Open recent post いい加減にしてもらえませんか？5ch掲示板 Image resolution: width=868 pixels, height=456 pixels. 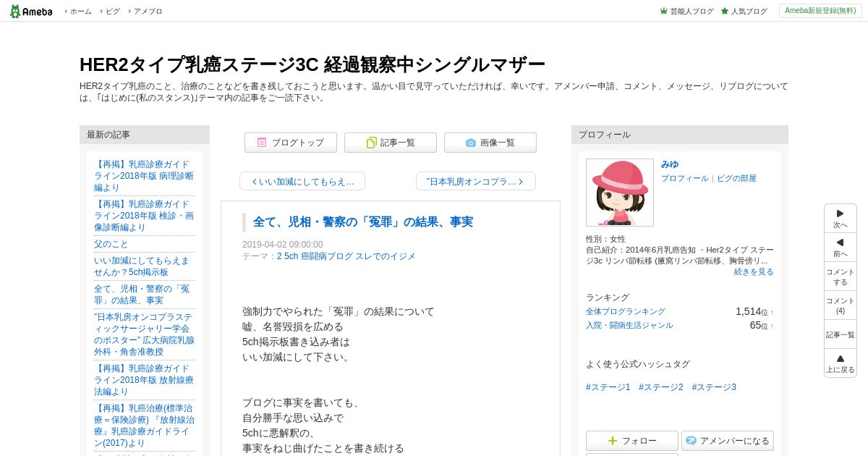(142, 266)
